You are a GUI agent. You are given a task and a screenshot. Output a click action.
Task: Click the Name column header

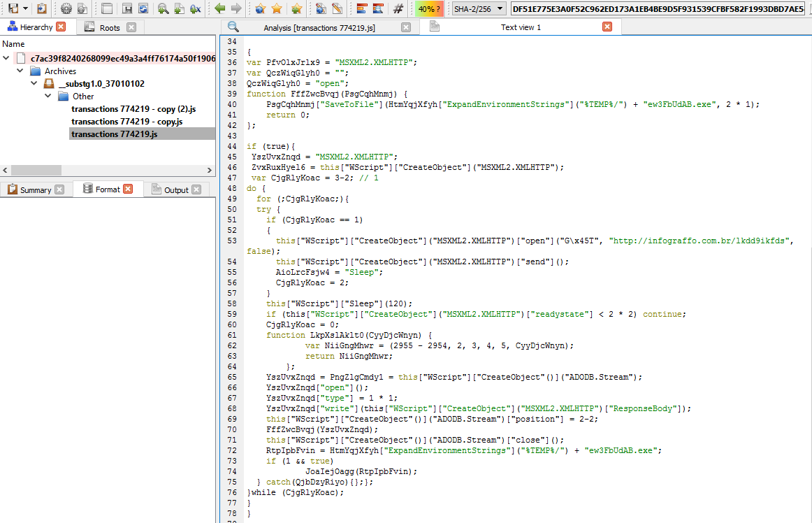tap(13, 44)
